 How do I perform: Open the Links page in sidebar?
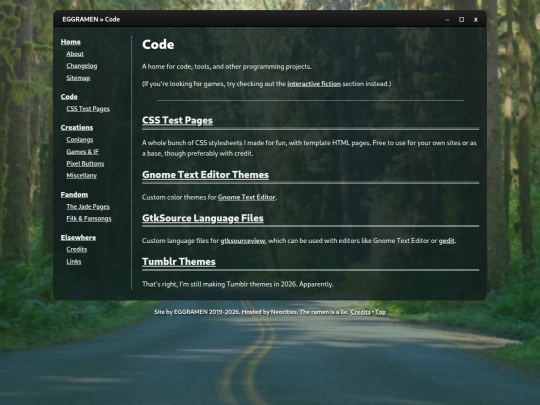tap(74, 261)
